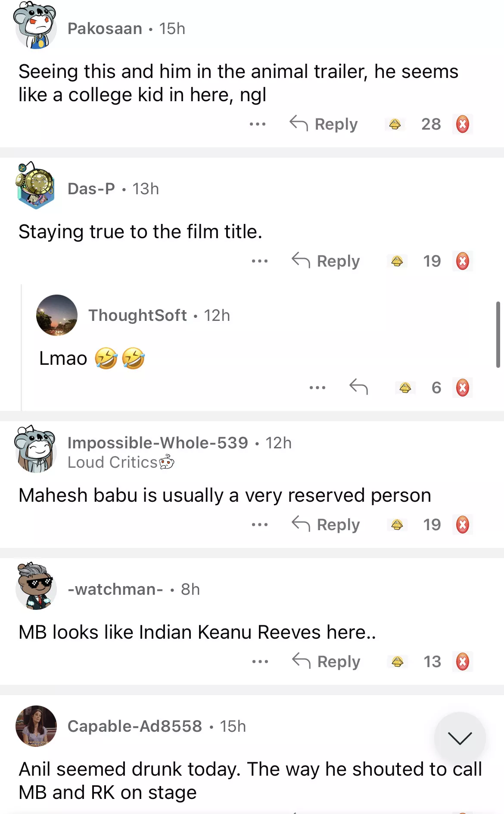Downvote Impossible-Whole-539's comment
The image size is (504, 814).
(x=463, y=525)
